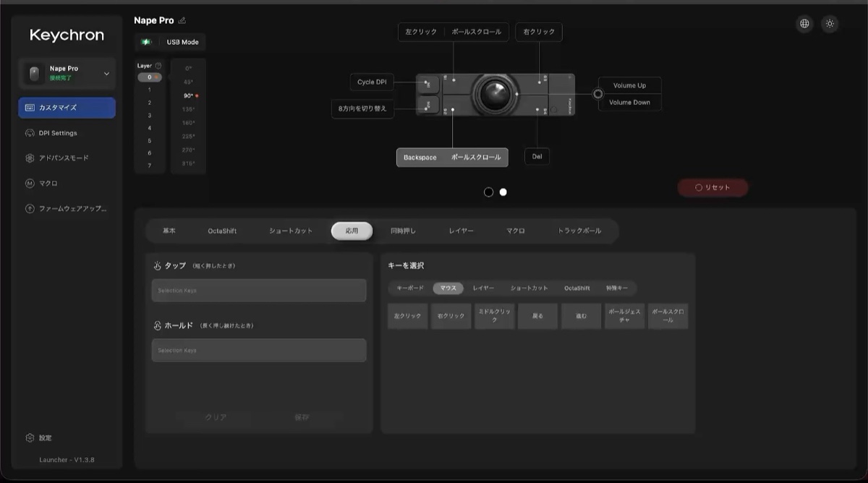Click the クリア button
This screenshot has height=483, width=868.
(216, 417)
